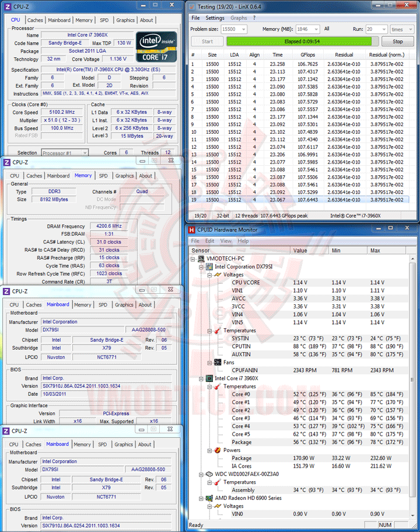This screenshot has width=420, height=532.
Task: Select the Core #5 temperature row
Action: 316,434
